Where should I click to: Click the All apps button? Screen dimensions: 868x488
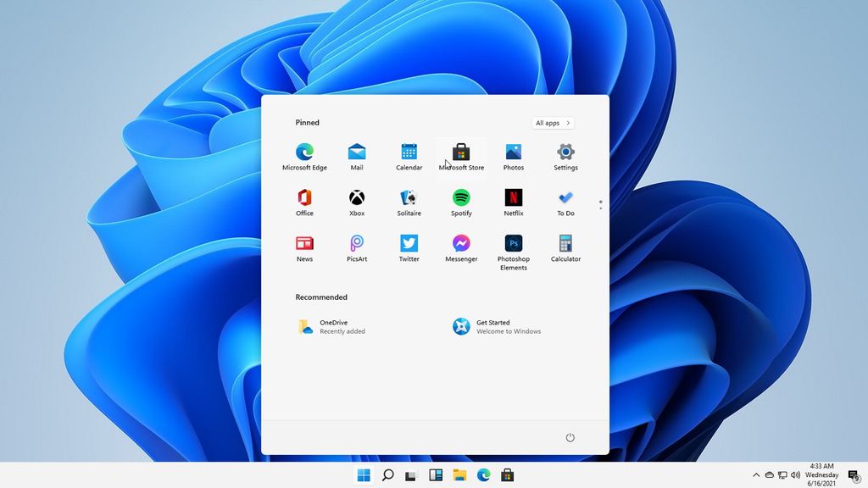point(552,123)
